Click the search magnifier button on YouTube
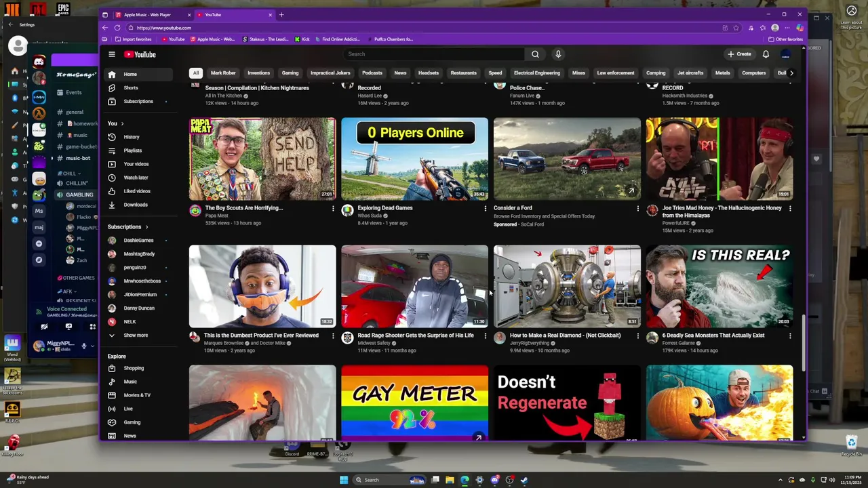The width and height of the screenshot is (868, 488). coord(535,54)
